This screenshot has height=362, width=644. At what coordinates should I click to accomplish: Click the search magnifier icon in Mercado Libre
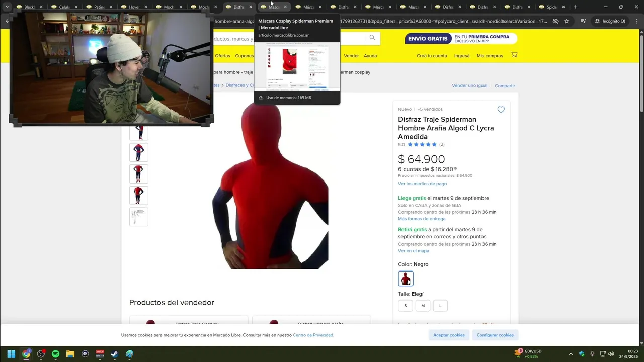(372, 38)
